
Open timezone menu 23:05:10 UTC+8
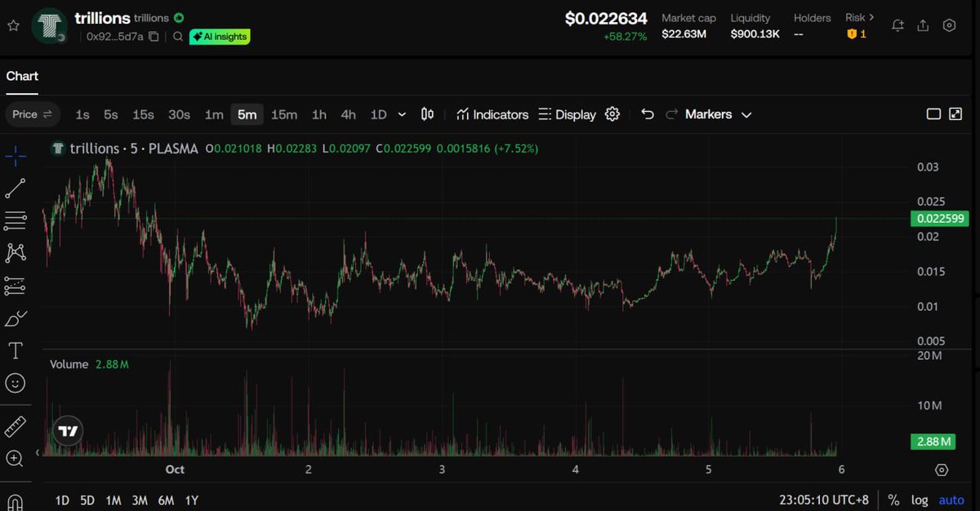(x=825, y=500)
